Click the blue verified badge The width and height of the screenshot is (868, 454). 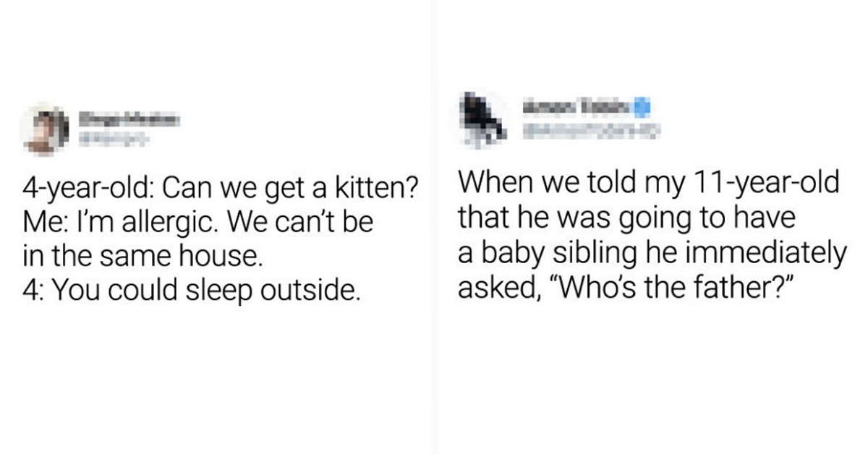640,108
